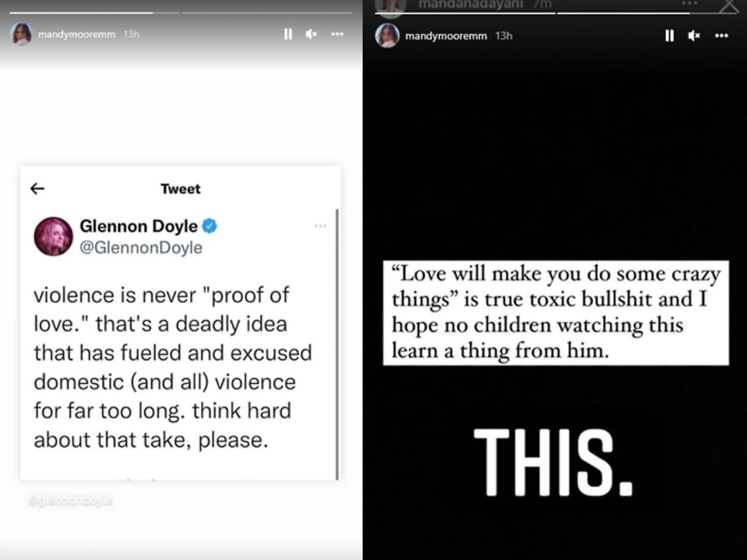Click left mandymooremm username
The height and width of the screenshot is (560, 747).
pyautogui.click(x=77, y=34)
